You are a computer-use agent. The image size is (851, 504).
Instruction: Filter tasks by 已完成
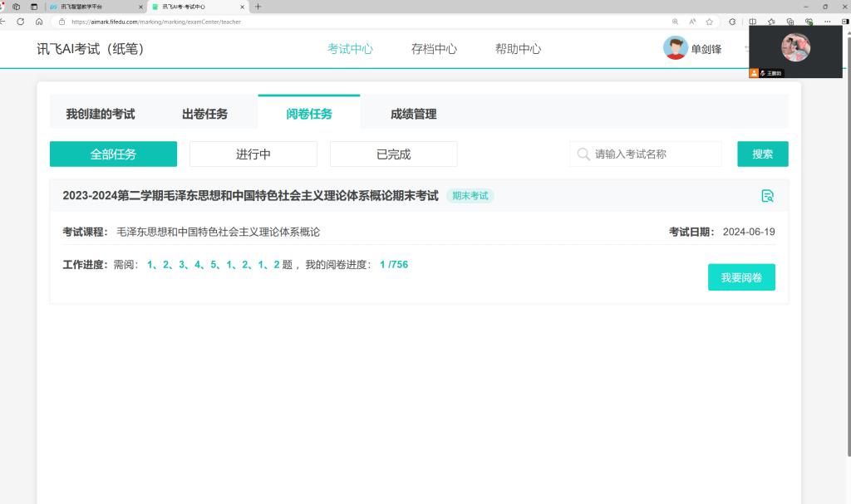(x=393, y=154)
